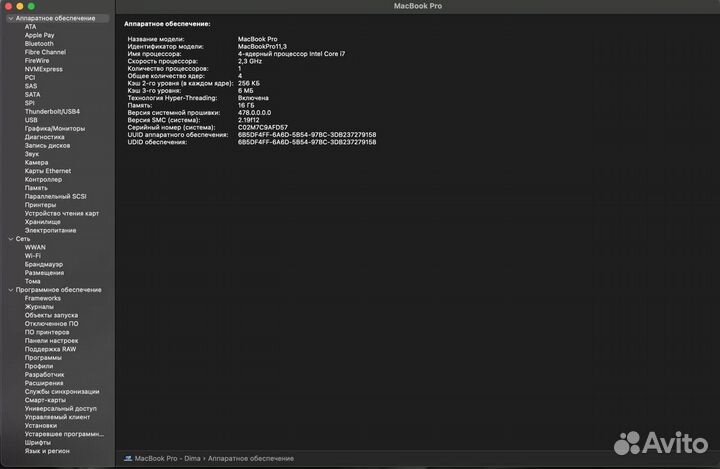Viewport: 720px width, 469px height.
Task: Open Электропитание entry
Action: click(51, 231)
